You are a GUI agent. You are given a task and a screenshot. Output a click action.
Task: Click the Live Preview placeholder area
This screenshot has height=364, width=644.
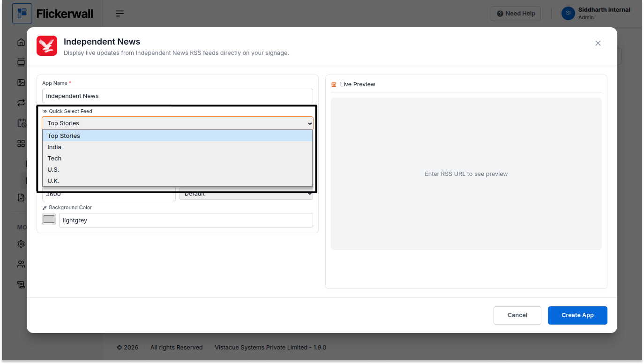pyautogui.click(x=466, y=174)
